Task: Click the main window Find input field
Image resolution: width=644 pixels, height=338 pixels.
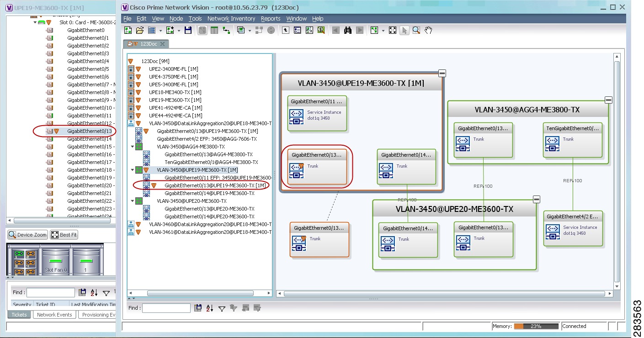Action: 166,308
